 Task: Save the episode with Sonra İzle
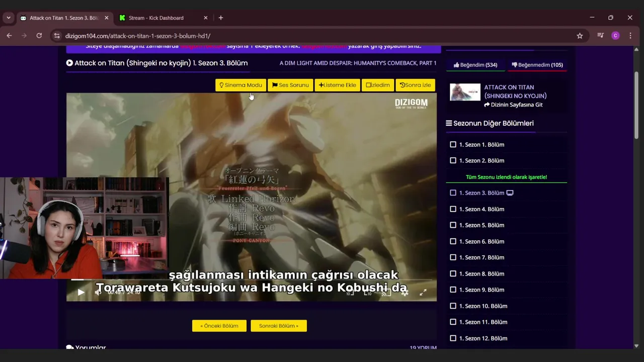pyautogui.click(x=416, y=85)
